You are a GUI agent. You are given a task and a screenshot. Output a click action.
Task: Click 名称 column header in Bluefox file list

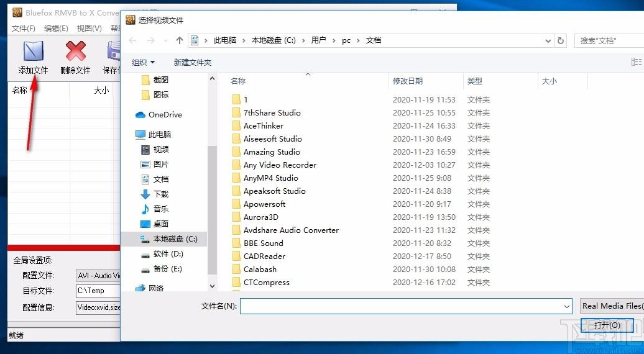39,90
